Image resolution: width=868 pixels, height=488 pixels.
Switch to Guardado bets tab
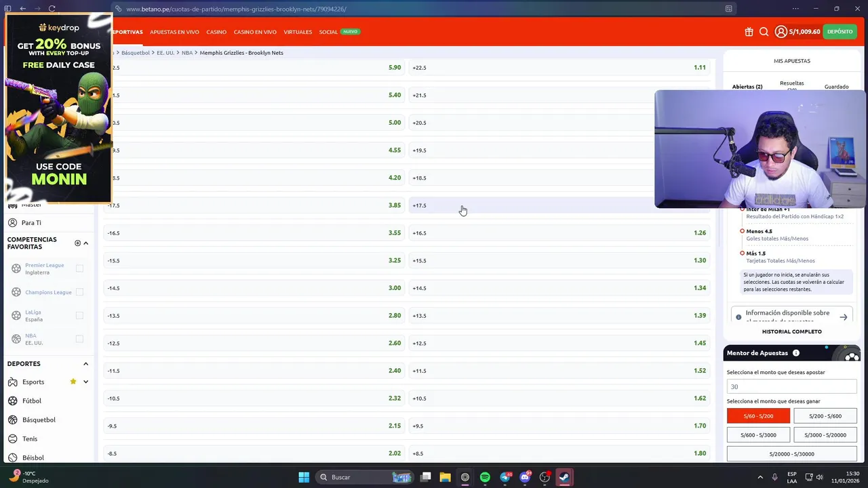pyautogui.click(x=836, y=87)
